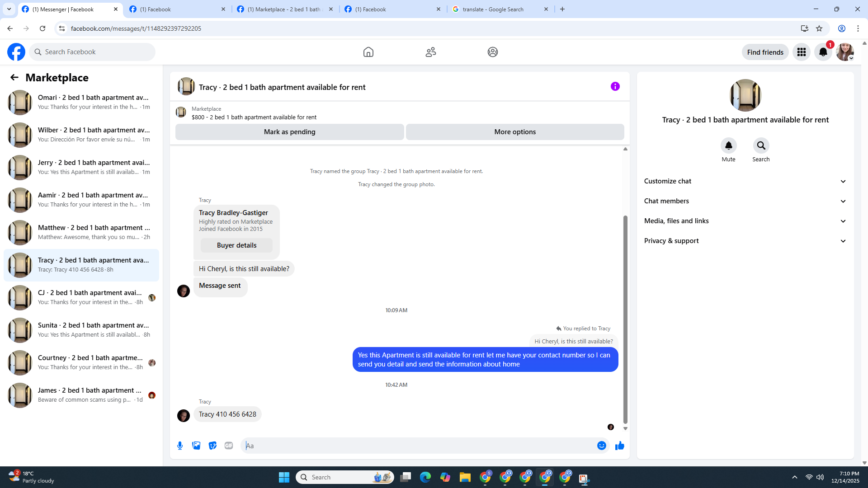Viewport: 868px width, 488px height.
Task: Expand Privacy & support section
Action: coord(745,241)
